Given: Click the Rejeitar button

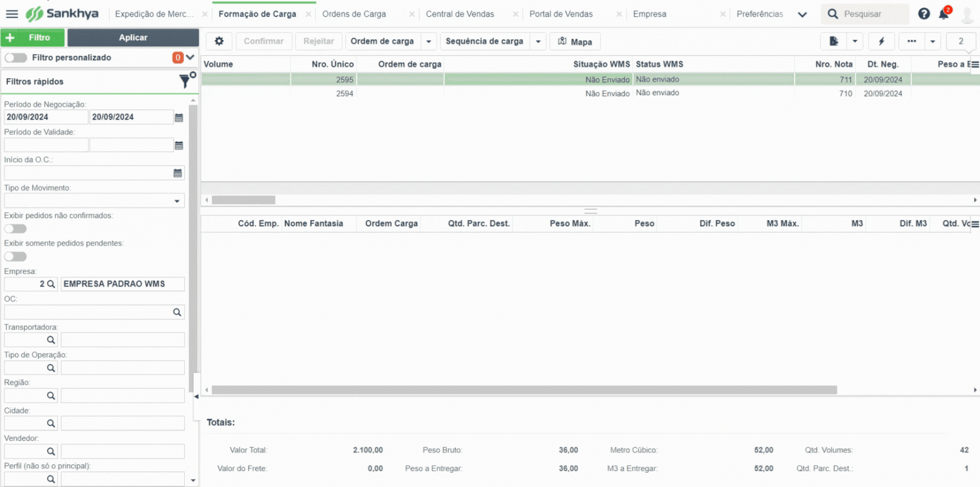Looking at the screenshot, I should pyautogui.click(x=319, y=41).
